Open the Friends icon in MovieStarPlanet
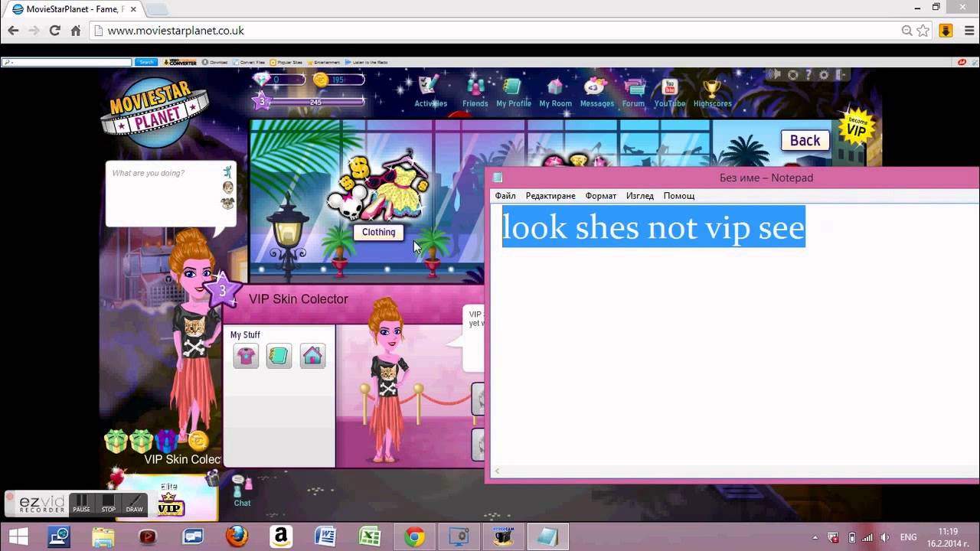Image resolution: width=980 pixels, height=551 pixels. [475, 91]
